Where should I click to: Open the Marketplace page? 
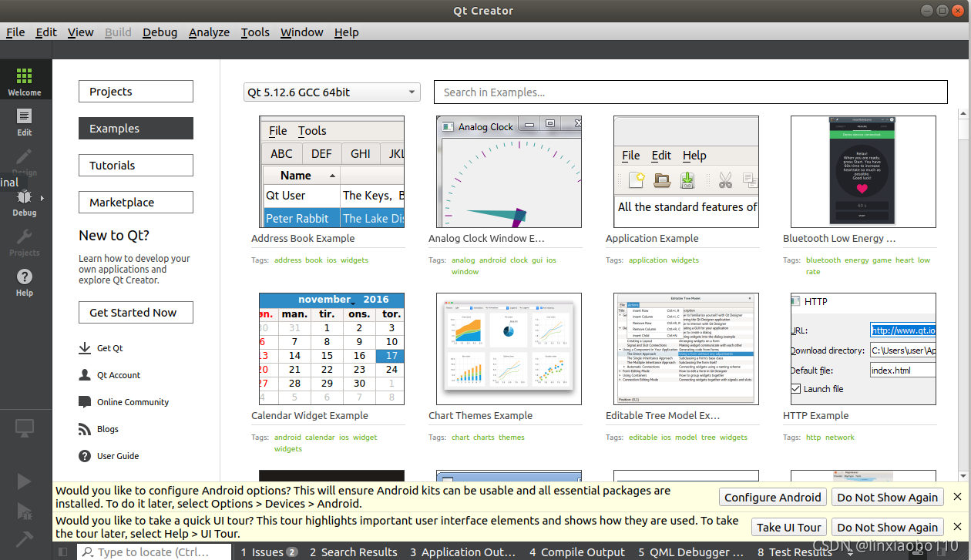136,203
